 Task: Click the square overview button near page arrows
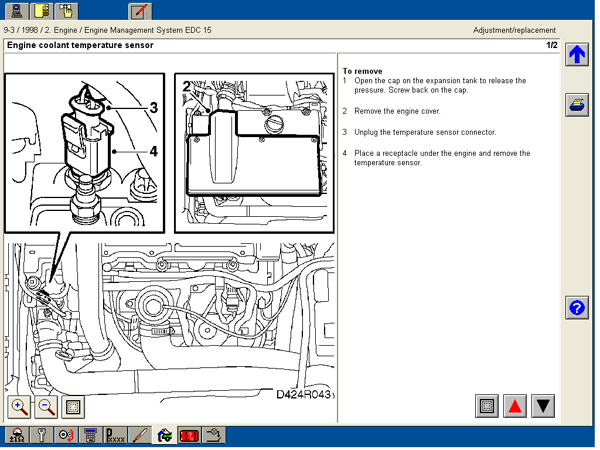(x=487, y=405)
